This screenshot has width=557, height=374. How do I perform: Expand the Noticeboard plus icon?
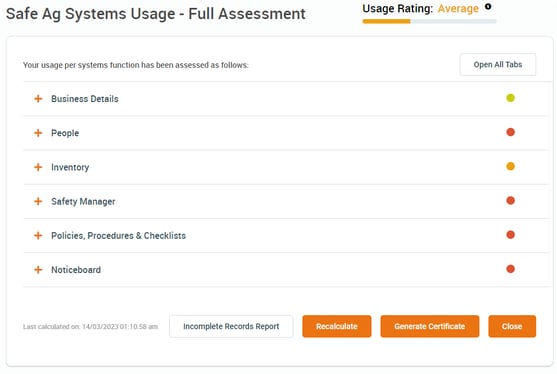point(38,270)
